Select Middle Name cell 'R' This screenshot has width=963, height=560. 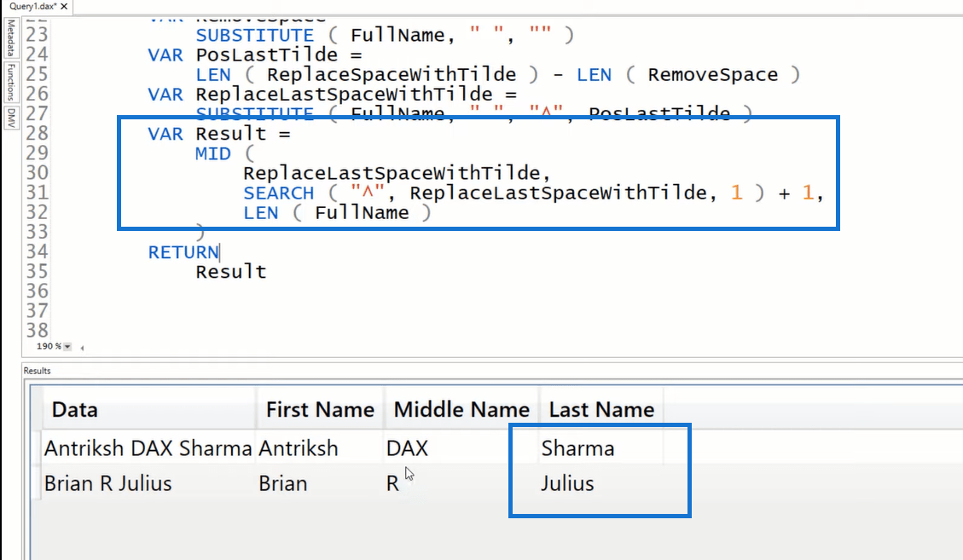coord(461,483)
